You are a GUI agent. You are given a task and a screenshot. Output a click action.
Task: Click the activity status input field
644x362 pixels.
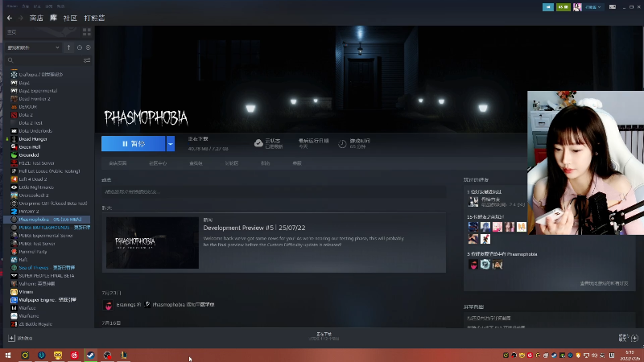pos(274,191)
